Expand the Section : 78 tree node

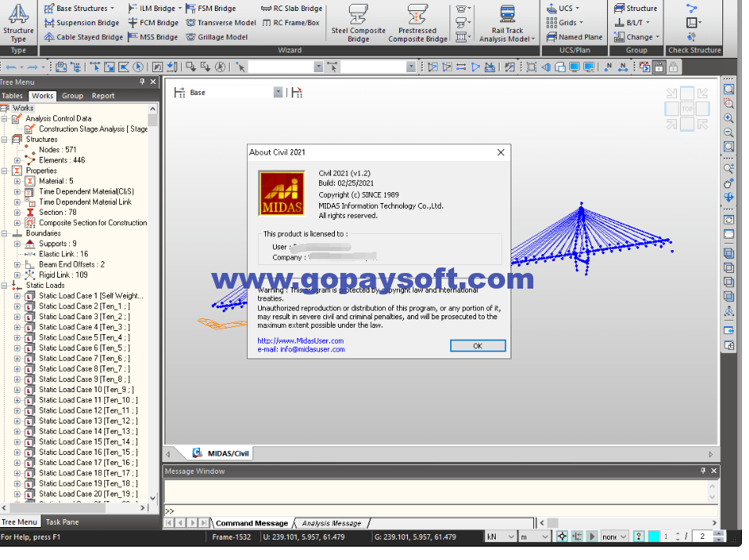(17, 212)
